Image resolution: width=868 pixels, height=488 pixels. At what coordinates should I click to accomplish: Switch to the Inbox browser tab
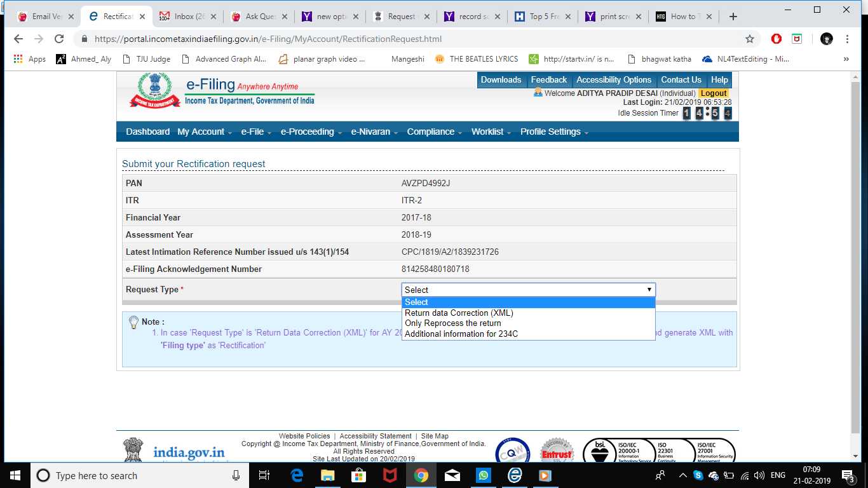(x=187, y=16)
